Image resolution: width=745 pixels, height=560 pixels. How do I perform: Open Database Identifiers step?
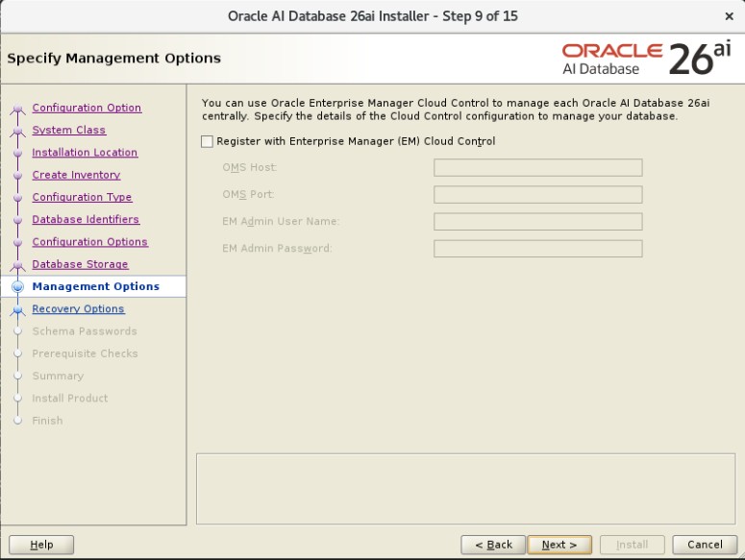[x=86, y=219]
